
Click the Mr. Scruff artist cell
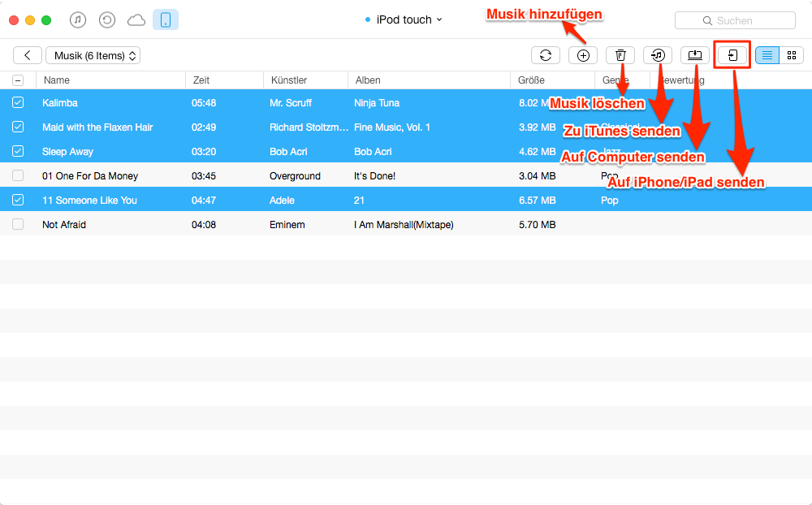click(x=290, y=103)
